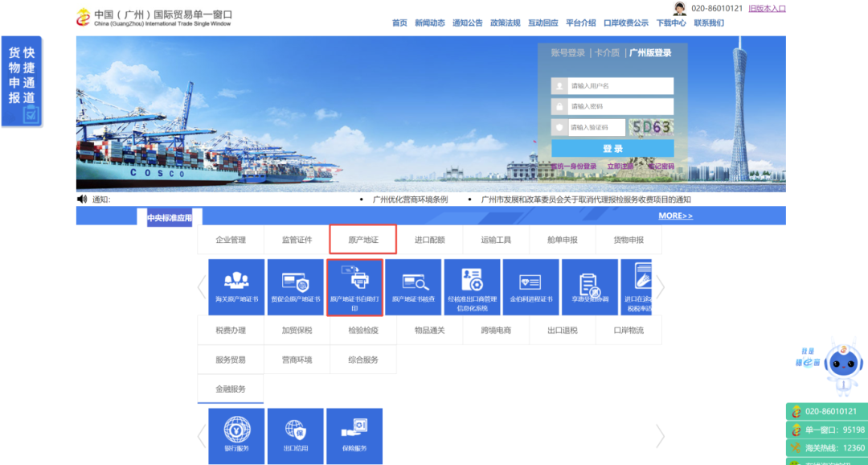Image resolution: width=868 pixels, height=465 pixels.
Task: Open 下载中心 in top navigation
Action: [671, 23]
